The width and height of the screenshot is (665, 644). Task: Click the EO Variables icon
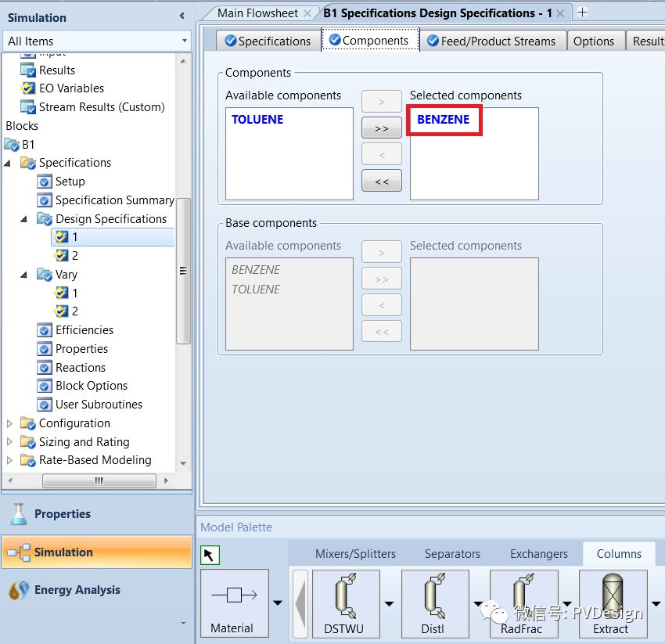[28, 88]
